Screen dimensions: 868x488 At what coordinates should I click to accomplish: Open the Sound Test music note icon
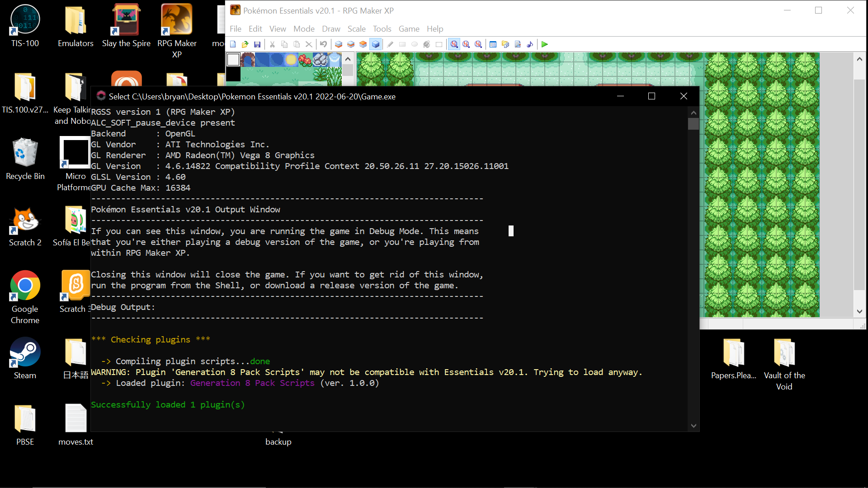(530, 44)
